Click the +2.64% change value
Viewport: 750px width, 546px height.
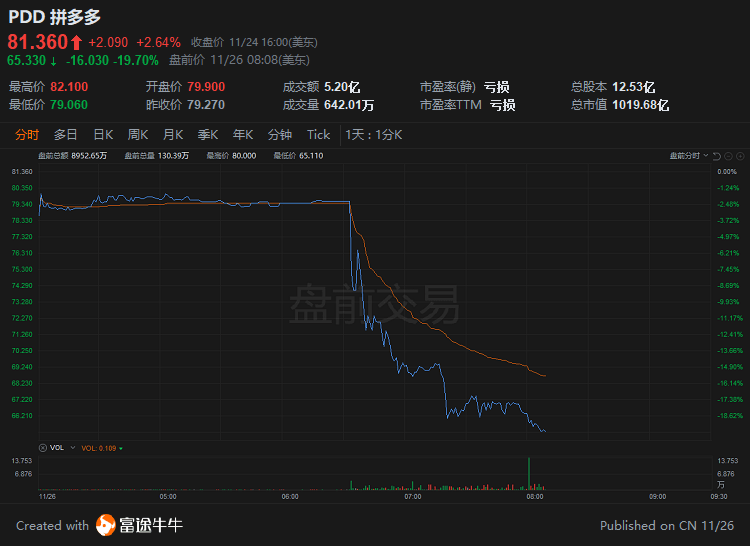158,43
